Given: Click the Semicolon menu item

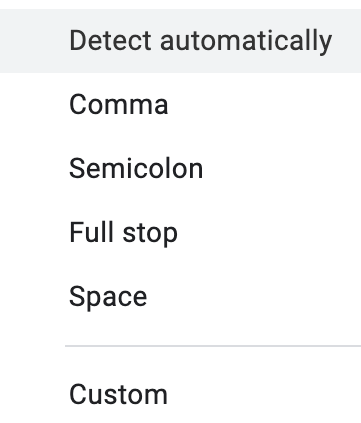Looking at the screenshot, I should pos(180,169).
